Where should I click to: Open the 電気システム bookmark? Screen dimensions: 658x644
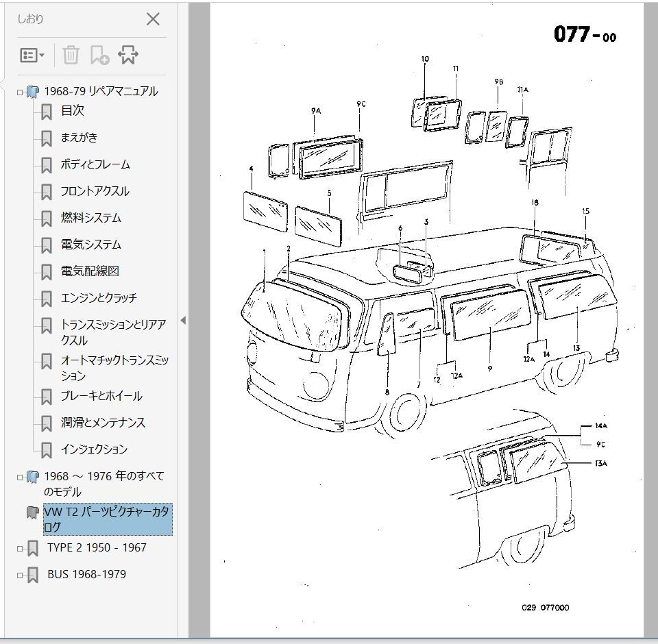[91, 244]
